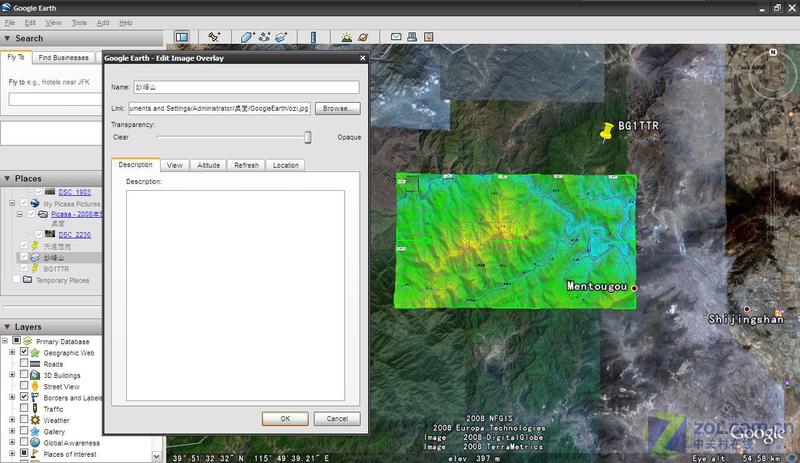Click the Google Earth title bar logo
Image resolution: width=800 pixels, height=463 pixels.
pos(6,7)
